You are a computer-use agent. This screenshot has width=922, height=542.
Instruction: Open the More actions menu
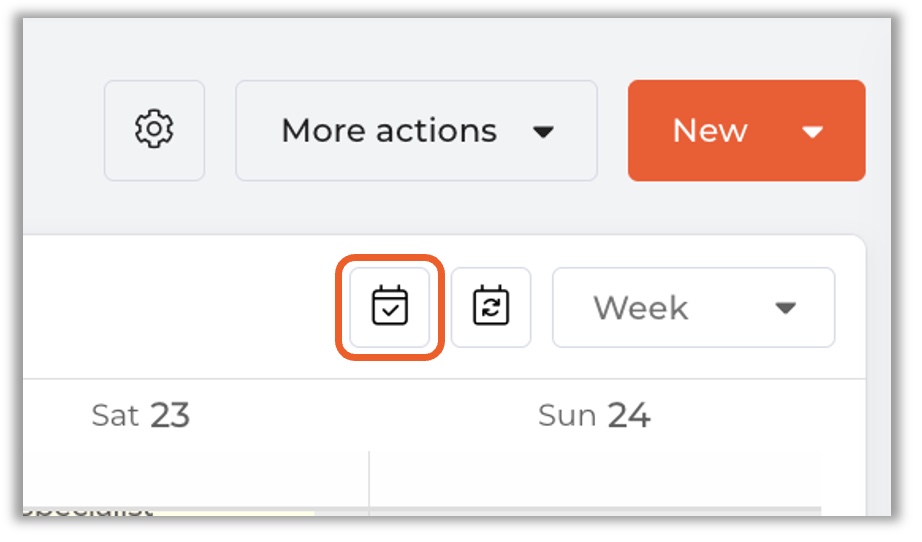416,131
